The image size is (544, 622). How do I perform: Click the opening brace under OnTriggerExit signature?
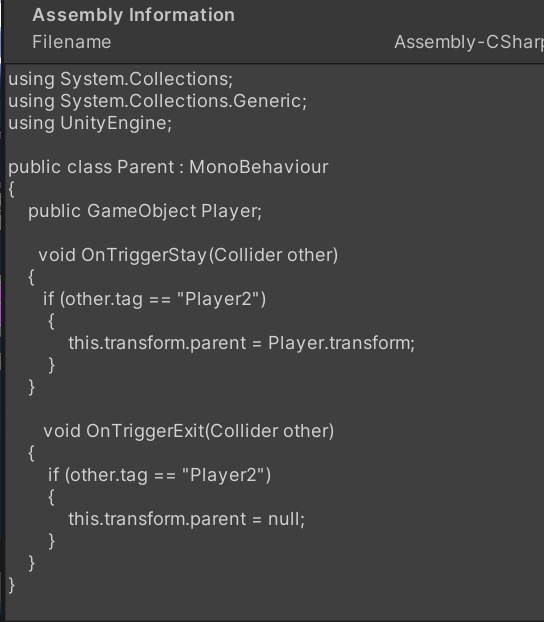point(32,453)
